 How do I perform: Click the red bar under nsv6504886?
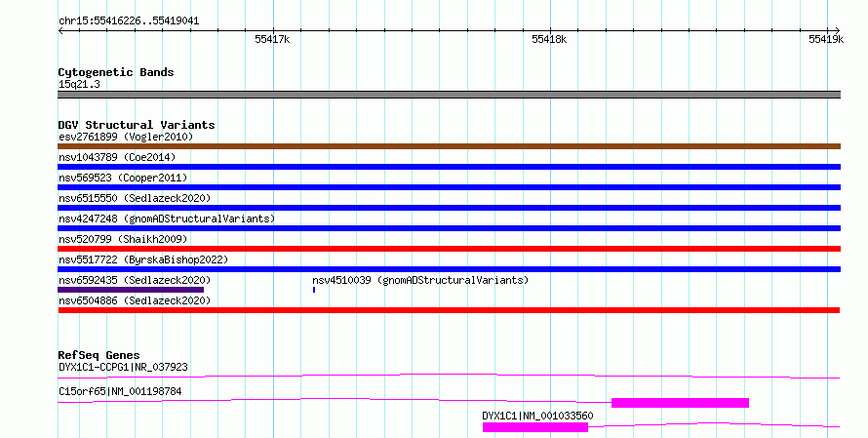click(x=449, y=310)
